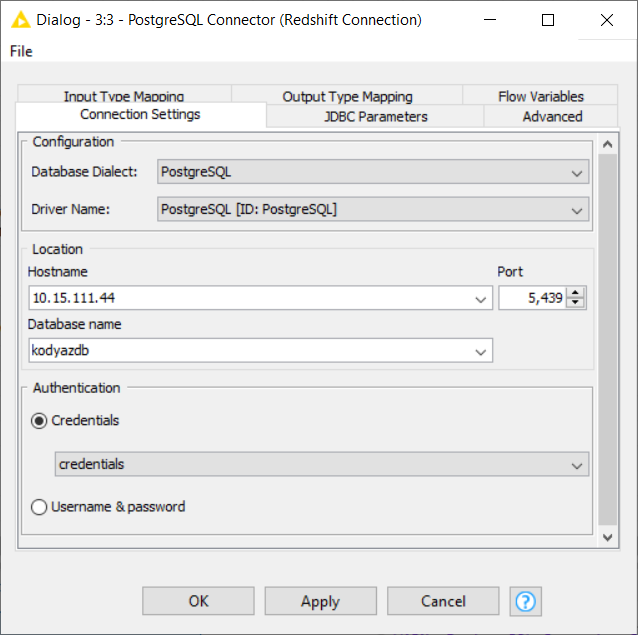Switch to the Output Type Mapping tab
This screenshot has width=638, height=635.
[347, 96]
